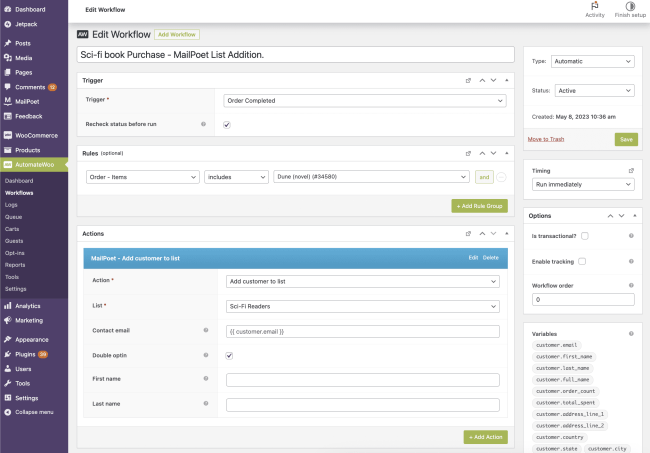Image resolution: width=650 pixels, height=453 pixels.
Task: Open the Jetpack icon in the sidebar
Action: pyautogui.click(x=8, y=24)
